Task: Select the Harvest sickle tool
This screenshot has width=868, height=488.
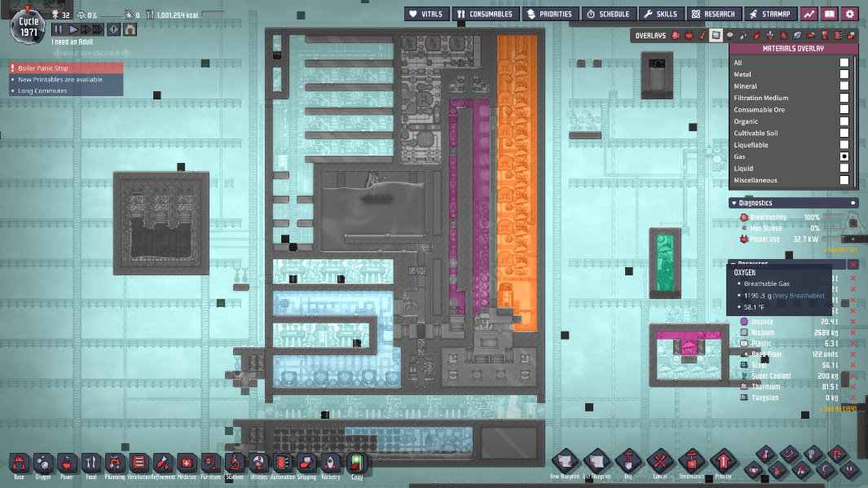Action: (x=825, y=470)
